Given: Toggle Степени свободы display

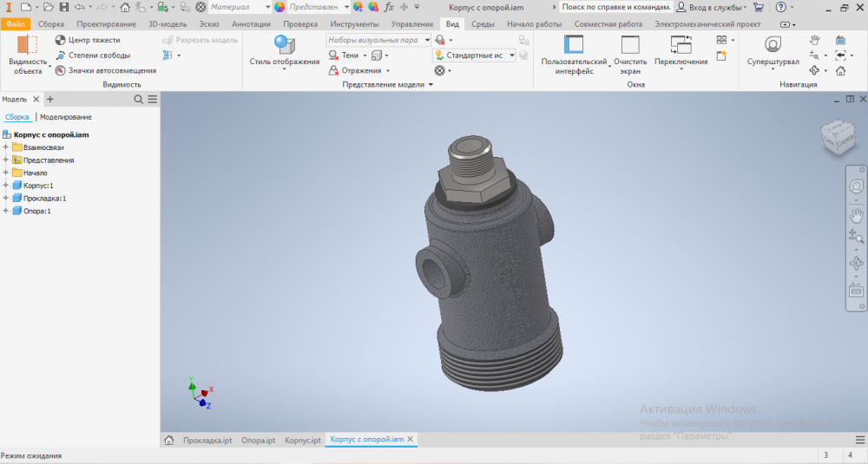Looking at the screenshot, I should tap(60, 56).
